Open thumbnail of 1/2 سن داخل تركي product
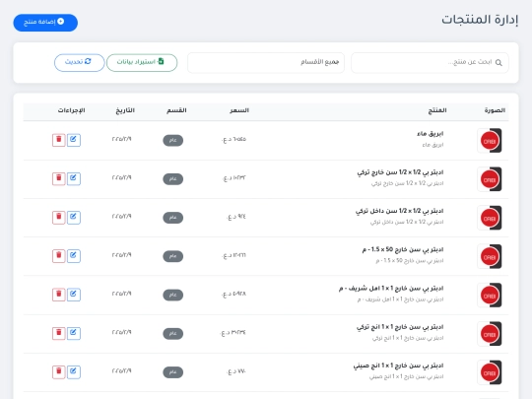The image size is (532, 399). [x=490, y=218]
